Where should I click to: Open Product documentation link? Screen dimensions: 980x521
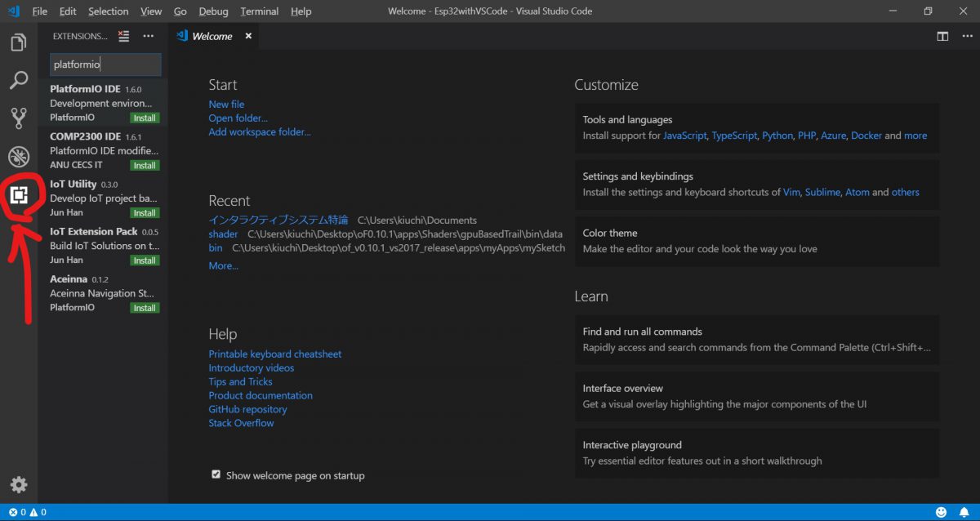(261, 395)
